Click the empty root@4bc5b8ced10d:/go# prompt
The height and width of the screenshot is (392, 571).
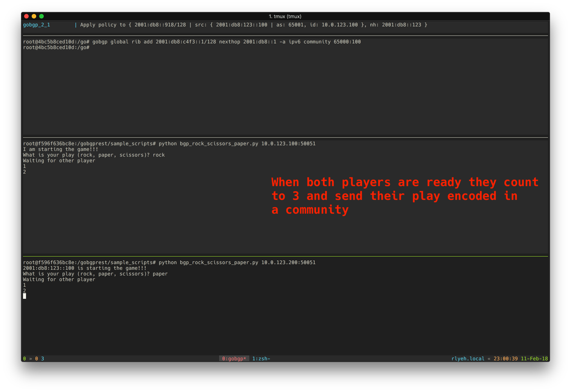point(56,48)
